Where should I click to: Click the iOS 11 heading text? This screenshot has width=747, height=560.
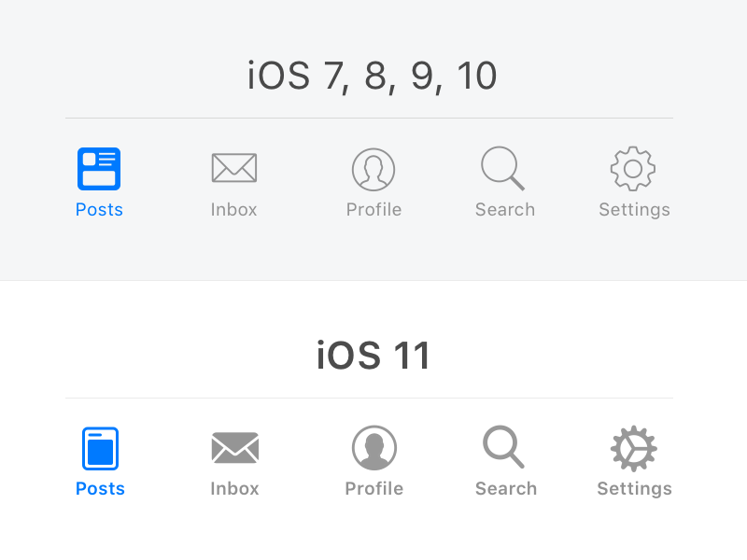(x=373, y=355)
